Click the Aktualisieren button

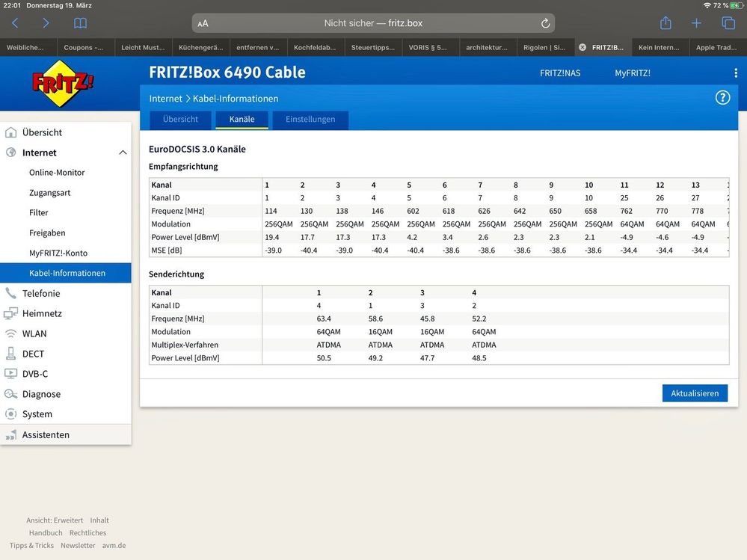coord(695,393)
